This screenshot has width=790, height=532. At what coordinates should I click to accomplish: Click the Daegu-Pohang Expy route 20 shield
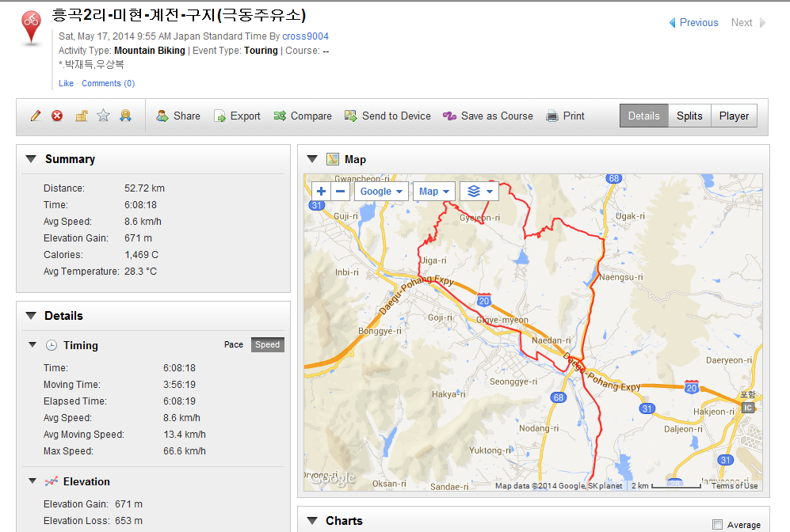(484, 301)
